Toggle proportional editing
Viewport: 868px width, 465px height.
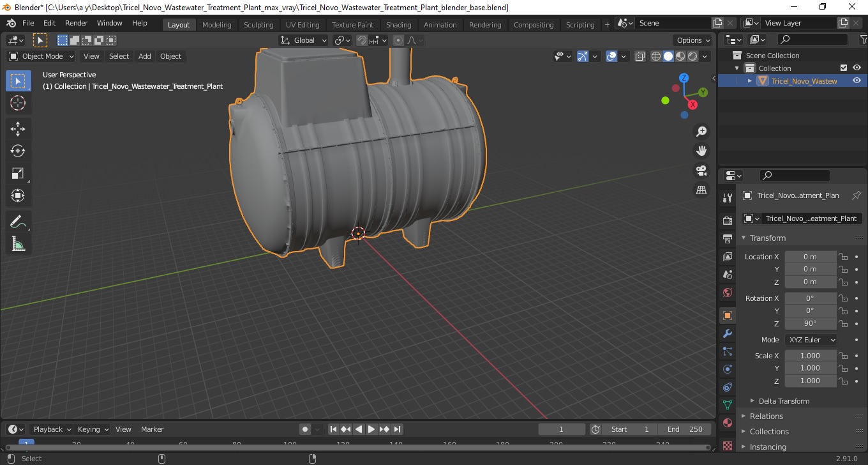(399, 40)
